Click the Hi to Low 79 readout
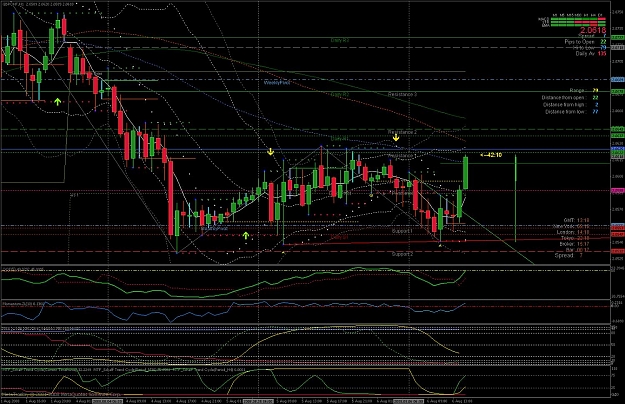The height and width of the screenshot is (404, 625). click(x=590, y=47)
